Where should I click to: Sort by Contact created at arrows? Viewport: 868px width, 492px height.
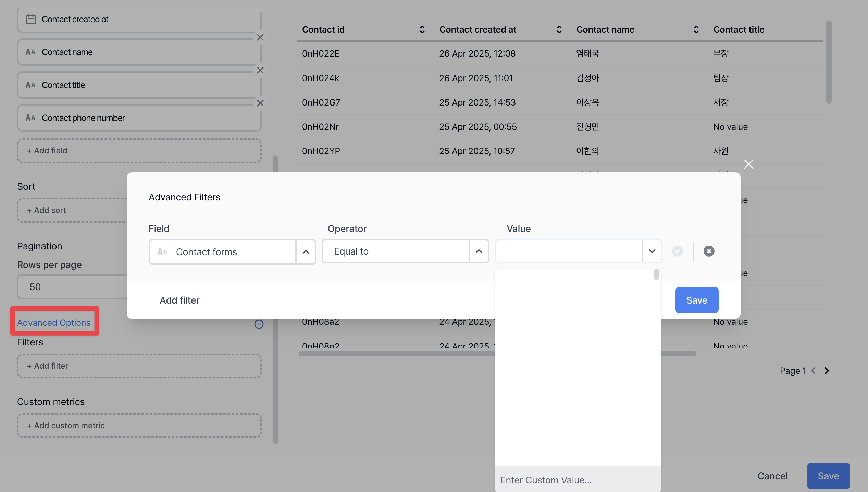(559, 29)
